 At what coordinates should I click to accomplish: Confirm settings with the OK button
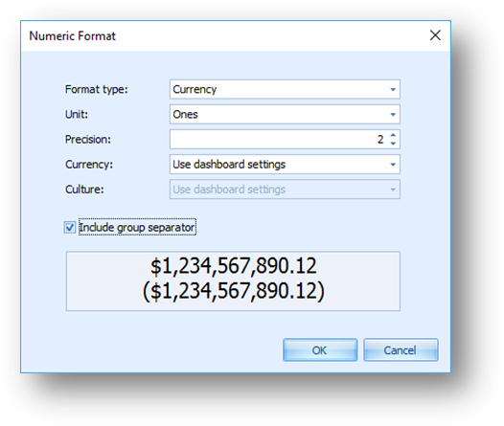[x=320, y=350]
